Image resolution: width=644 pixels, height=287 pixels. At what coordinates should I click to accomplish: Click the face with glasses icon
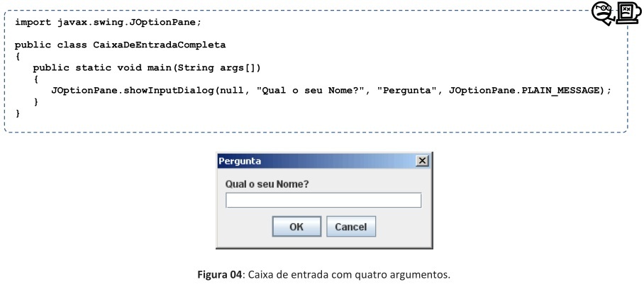603,13
